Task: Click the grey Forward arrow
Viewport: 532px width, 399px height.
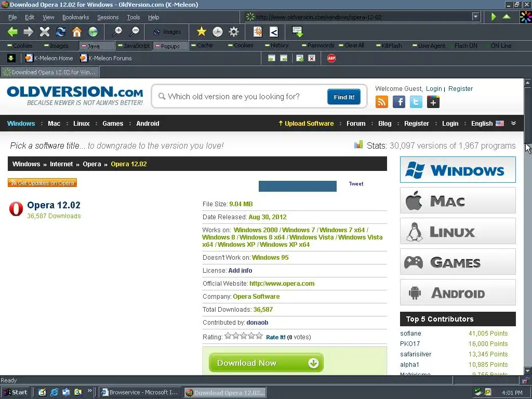Action: point(29,32)
